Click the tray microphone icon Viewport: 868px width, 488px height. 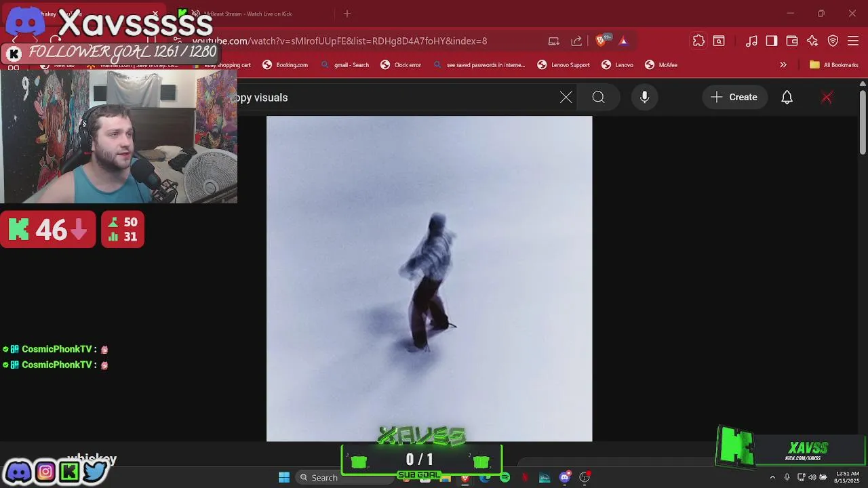[787, 478]
